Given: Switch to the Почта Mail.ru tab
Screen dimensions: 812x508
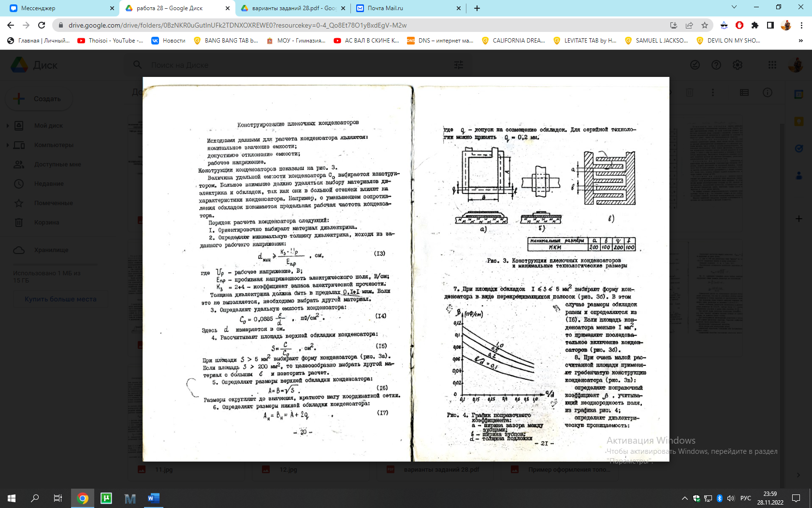Looking at the screenshot, I should pyautogui.click(x=408, y=8).
